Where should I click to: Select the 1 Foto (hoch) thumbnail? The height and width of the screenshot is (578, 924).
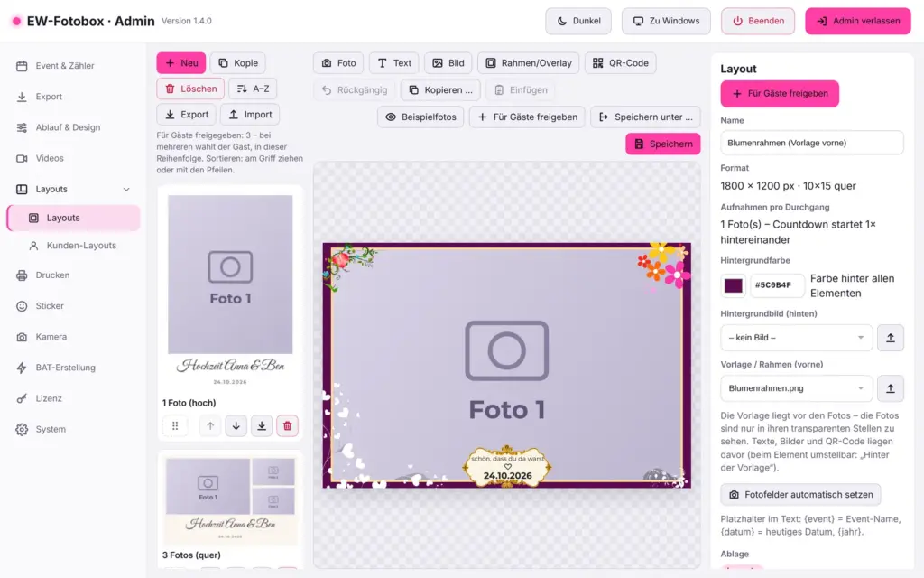click(x=230, y=291)
